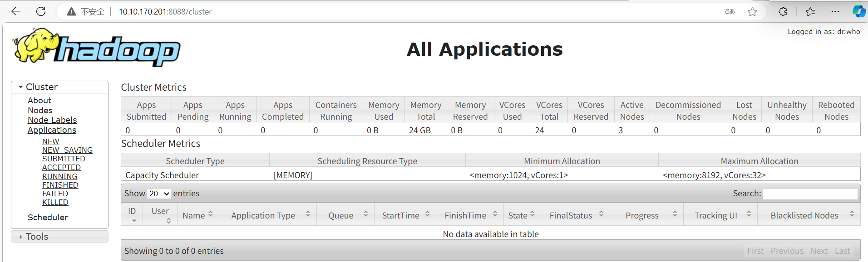Sort by Blacklisted Nodes column
This screenshot has width=868, height=262.
coord(809,214)
